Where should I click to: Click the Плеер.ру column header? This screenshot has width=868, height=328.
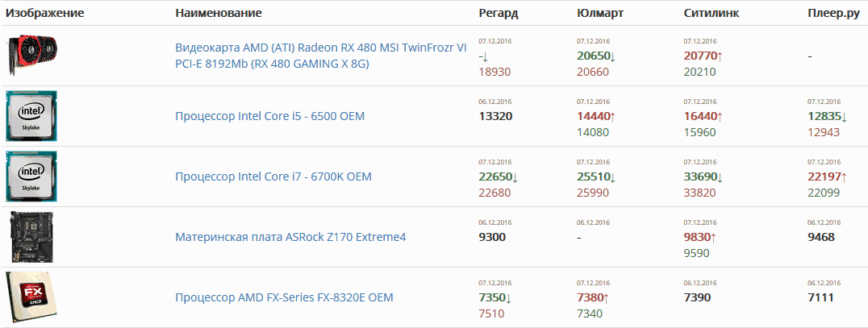pyautogui.click(x=832, y=14)
